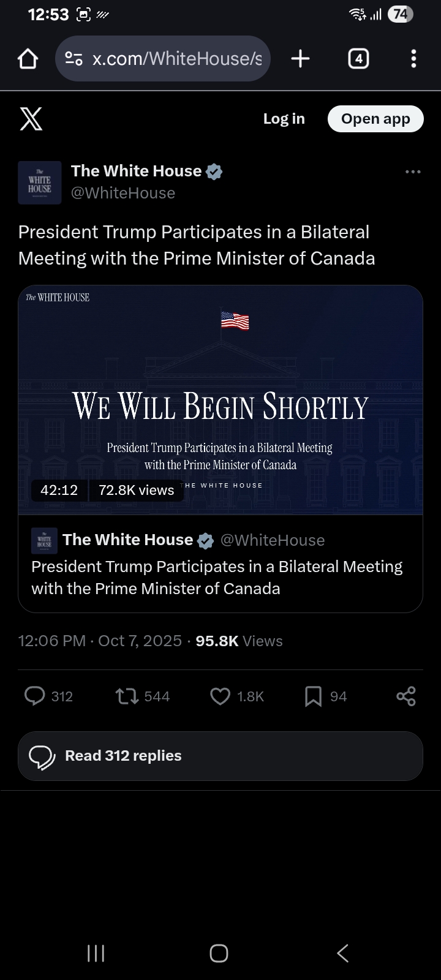Tap the X logo
This screenshot has width=441, height=980.
[31, 119]
